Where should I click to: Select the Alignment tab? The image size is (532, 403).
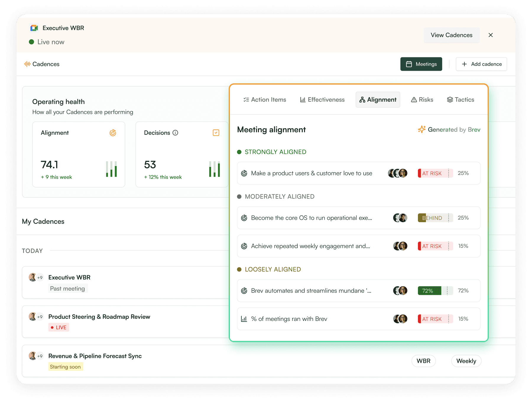tap(378, 100)
